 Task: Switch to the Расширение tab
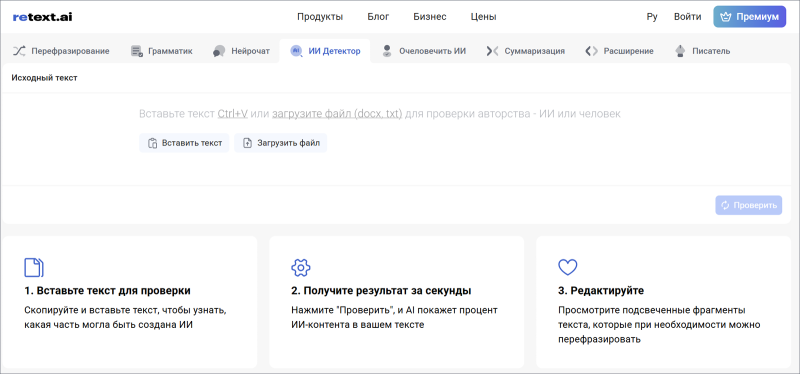(x=619, y=51)
